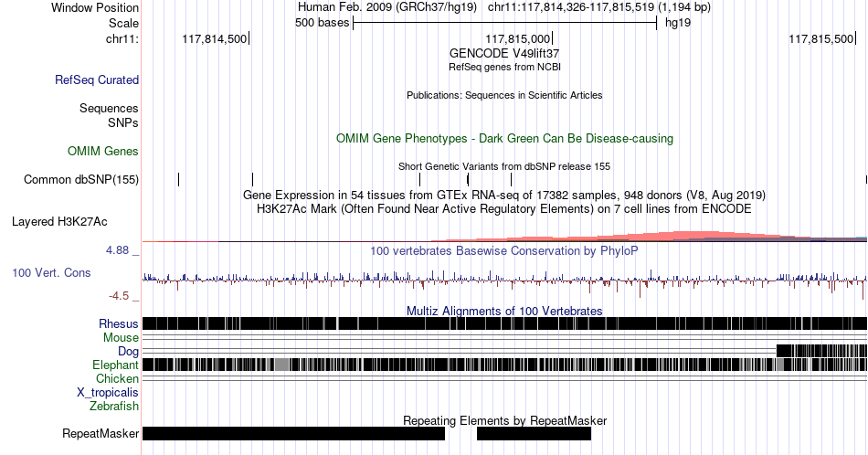Click the Common dbSNP(155) track label

pos(81,179)
